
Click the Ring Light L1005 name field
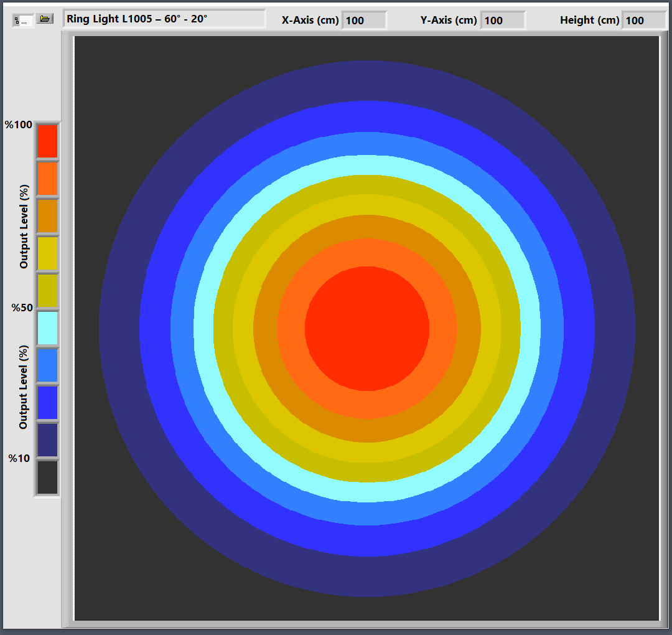point(164,19)
